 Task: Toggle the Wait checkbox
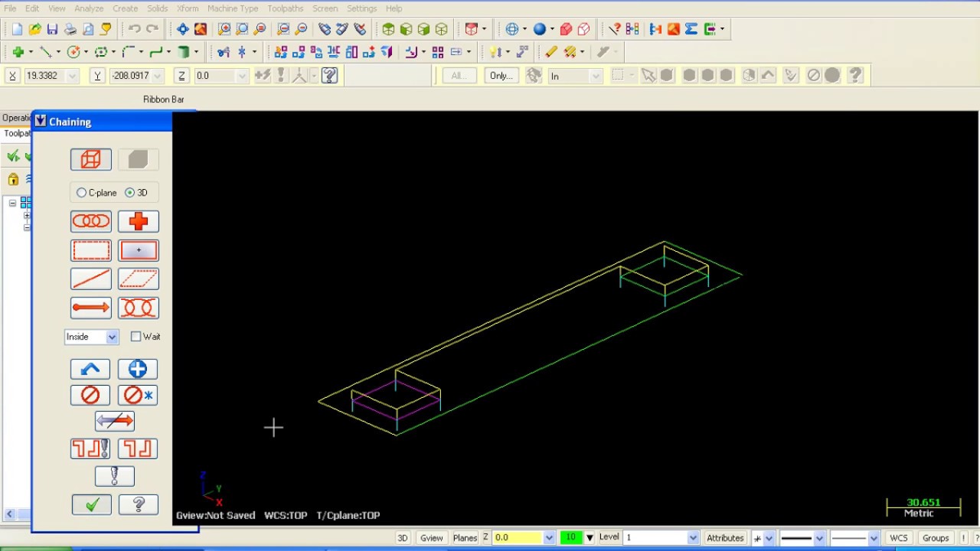136,337
